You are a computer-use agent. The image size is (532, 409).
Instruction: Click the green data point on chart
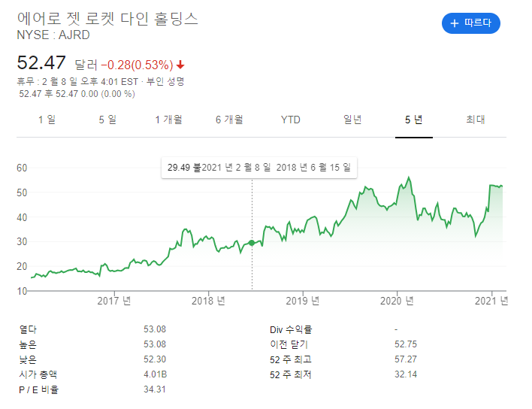[252, 243]
